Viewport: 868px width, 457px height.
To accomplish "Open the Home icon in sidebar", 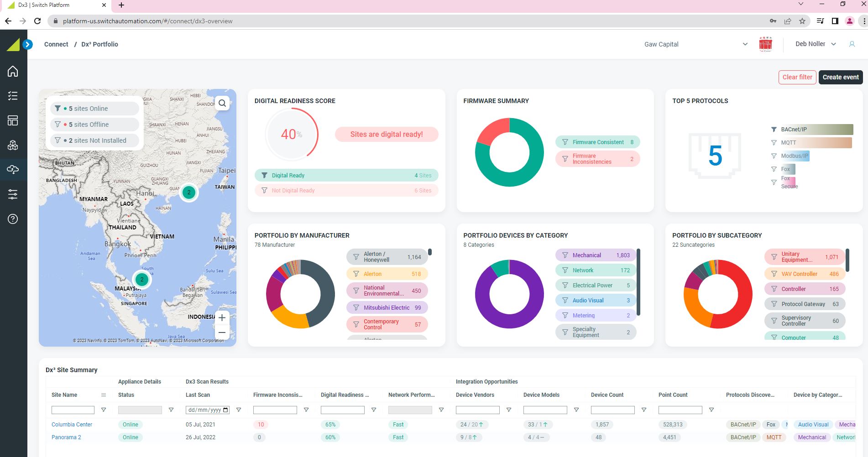I will [x=13, y=72].
